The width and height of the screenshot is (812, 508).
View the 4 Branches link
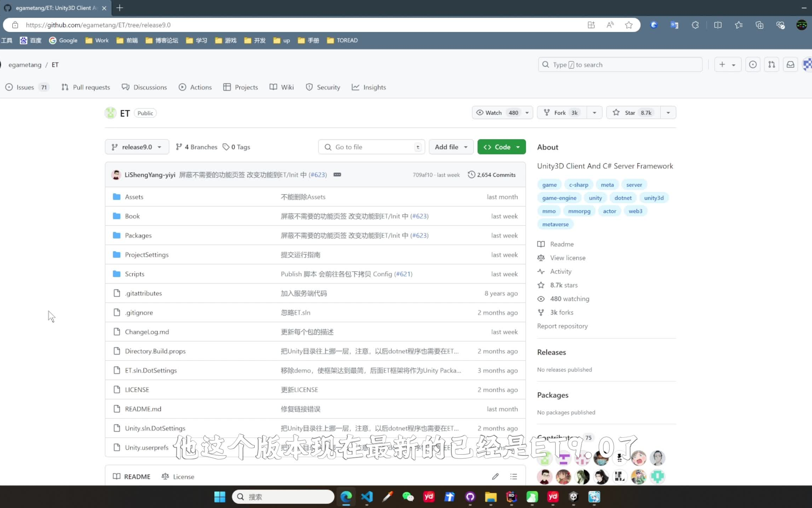point(197,147)
